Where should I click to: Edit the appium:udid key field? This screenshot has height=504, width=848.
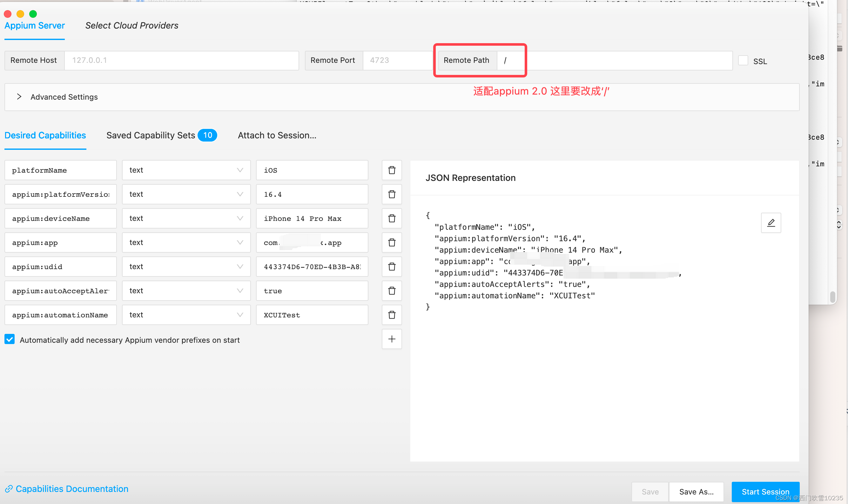coord(60,267)
